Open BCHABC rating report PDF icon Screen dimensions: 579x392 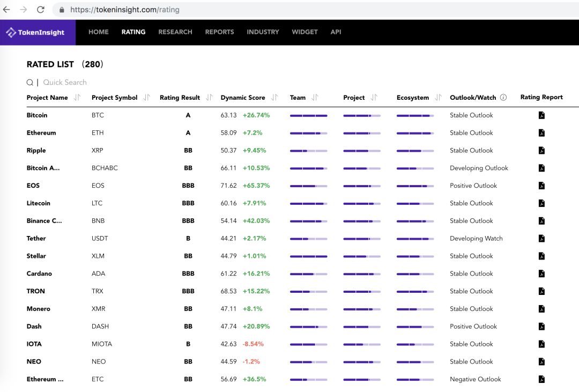coord(541,168)
